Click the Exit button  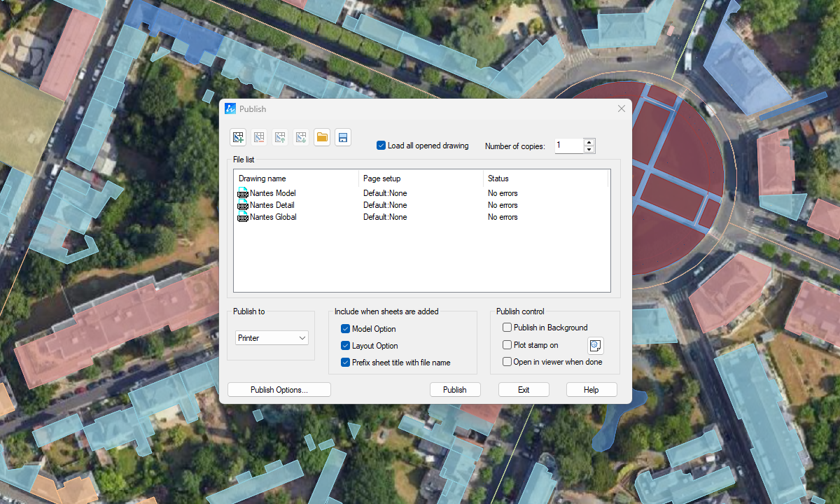coord(524,390)
